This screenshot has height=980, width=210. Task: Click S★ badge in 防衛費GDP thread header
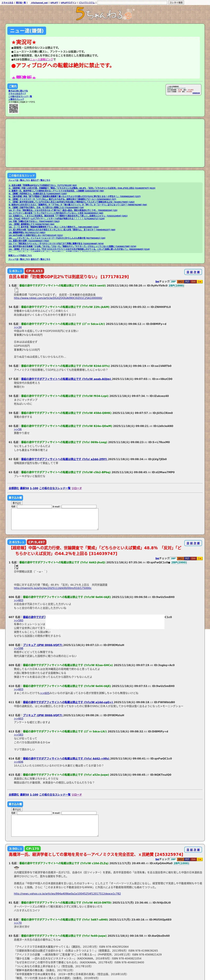(200, 282)
